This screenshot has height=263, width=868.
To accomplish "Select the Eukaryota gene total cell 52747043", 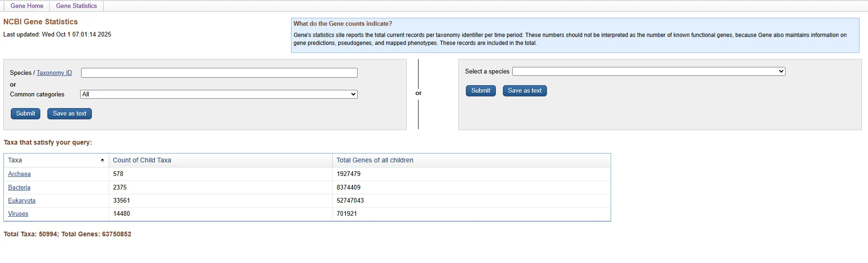I will [350, 201].
